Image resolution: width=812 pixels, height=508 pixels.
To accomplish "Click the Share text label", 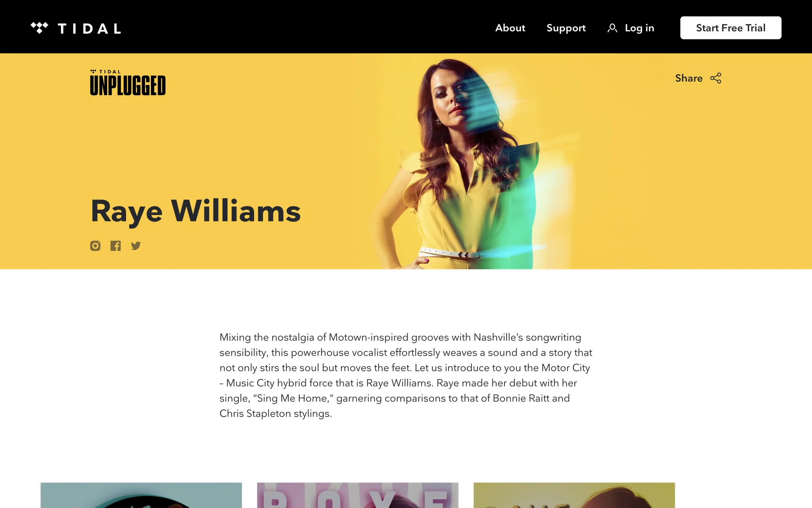I will 689,78.
